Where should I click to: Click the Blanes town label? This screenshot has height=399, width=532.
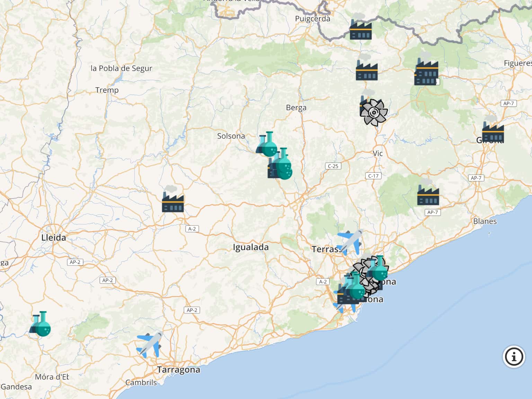tap(485, 221)
